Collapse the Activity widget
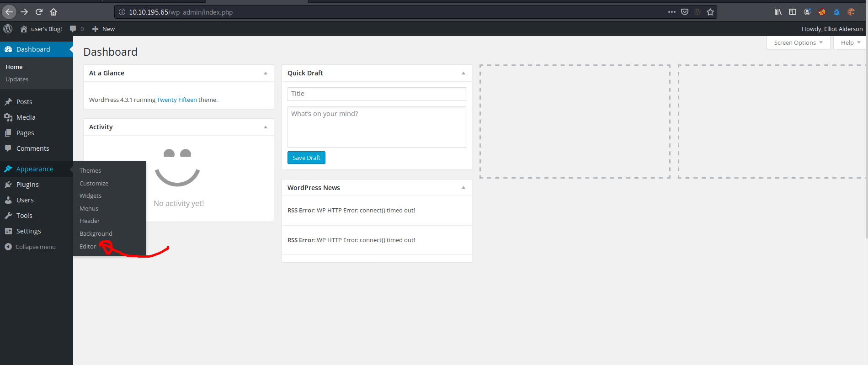 click(x=266, y=127)
